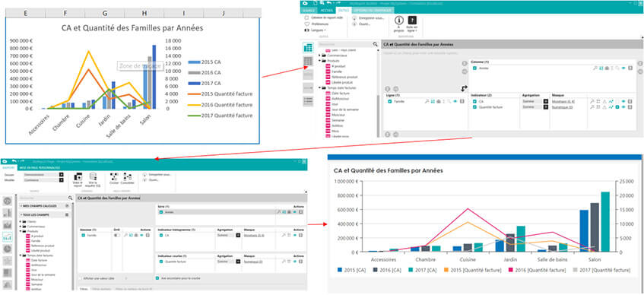Select the Excel column G header
644x295 pixels.
[x=105, y=13]
